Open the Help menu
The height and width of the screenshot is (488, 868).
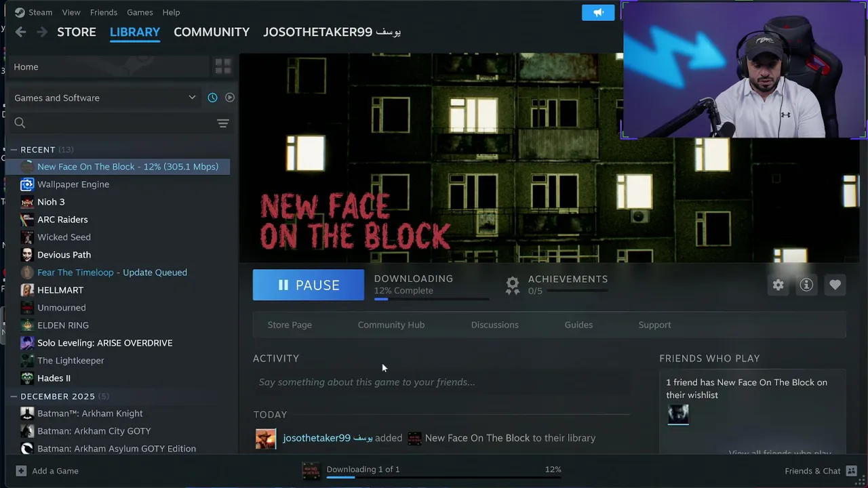point(171,12)
